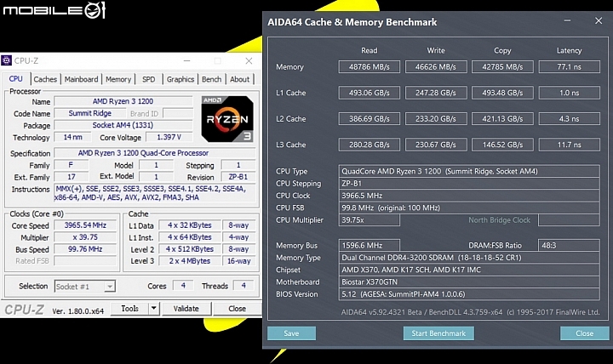Click Package value Socket AM4 (1331)

click(123, 125)
